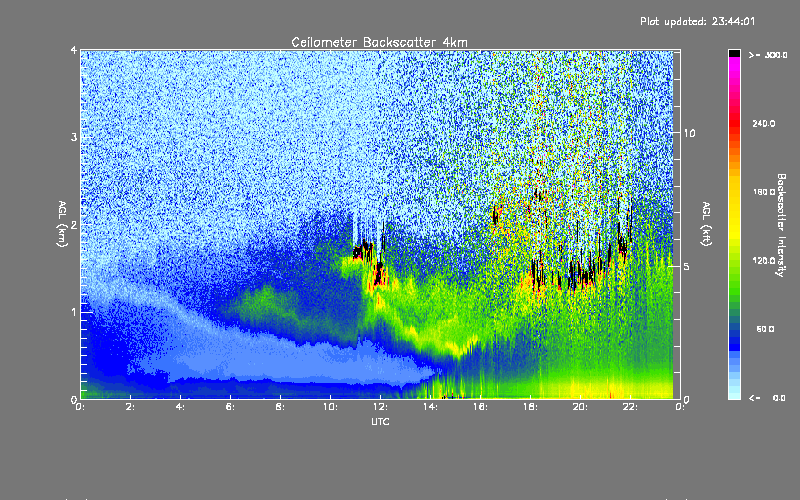The height and width of the screenshot is (500, 800).
Task: Click the 'Ceilometer Backscatter 4km' plot title
Action: [379, 42]
